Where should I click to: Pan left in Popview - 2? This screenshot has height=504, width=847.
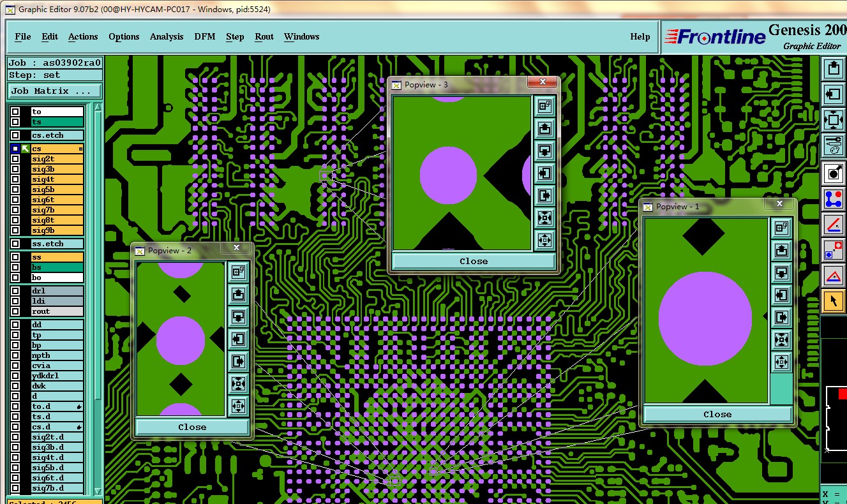pyautogui.click(x=238, y=339)
